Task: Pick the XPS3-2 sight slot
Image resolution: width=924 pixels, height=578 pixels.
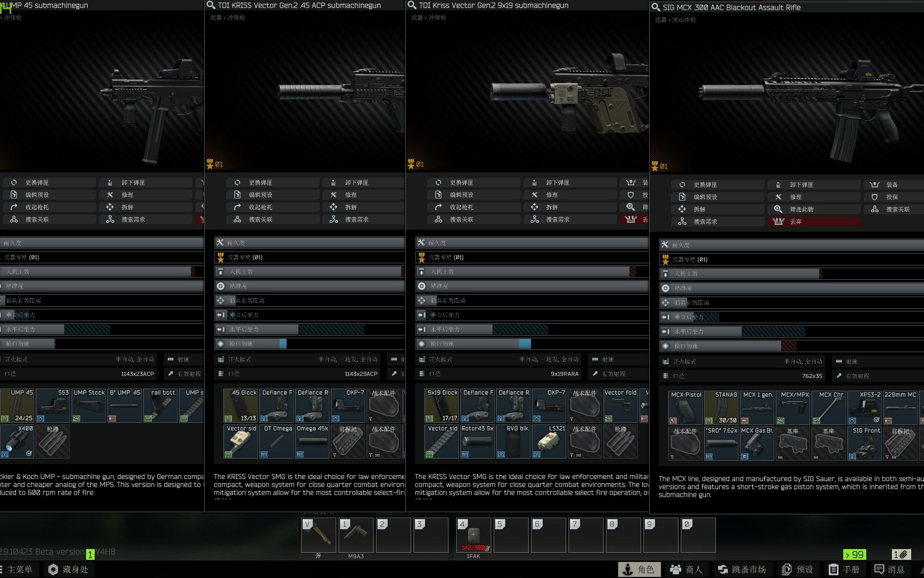Action: [x=865, y=407]
